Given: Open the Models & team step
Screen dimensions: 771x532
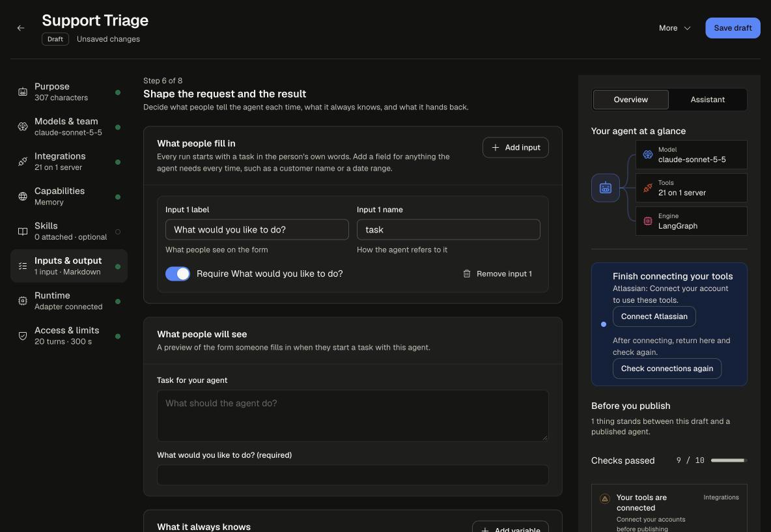Looking at the screenshot, I should coord(69,127).
